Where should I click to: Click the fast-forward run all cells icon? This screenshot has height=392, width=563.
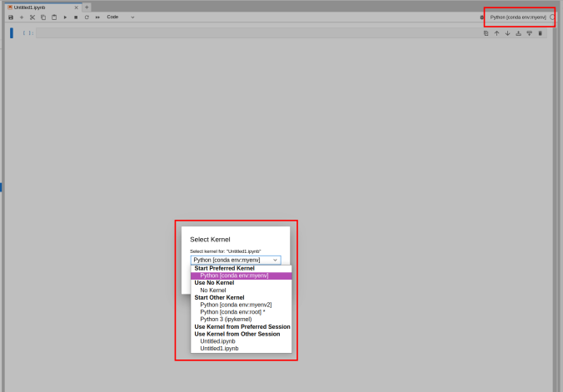97,17
